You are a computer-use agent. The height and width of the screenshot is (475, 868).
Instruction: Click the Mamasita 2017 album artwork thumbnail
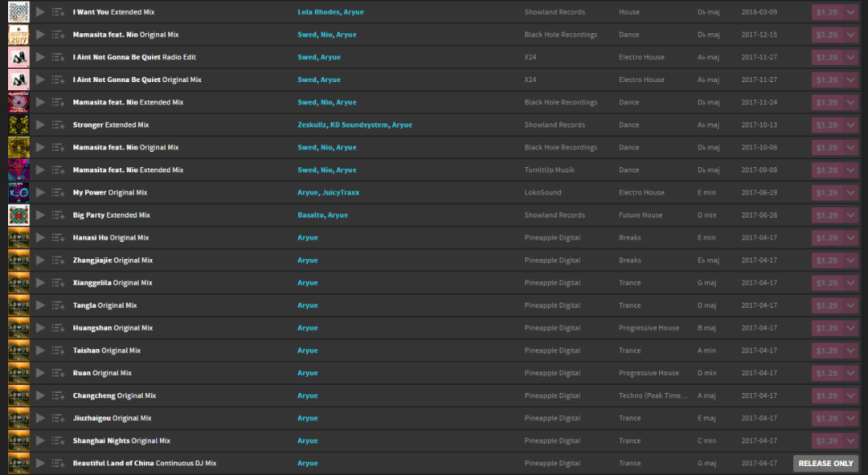coord(18,35)
